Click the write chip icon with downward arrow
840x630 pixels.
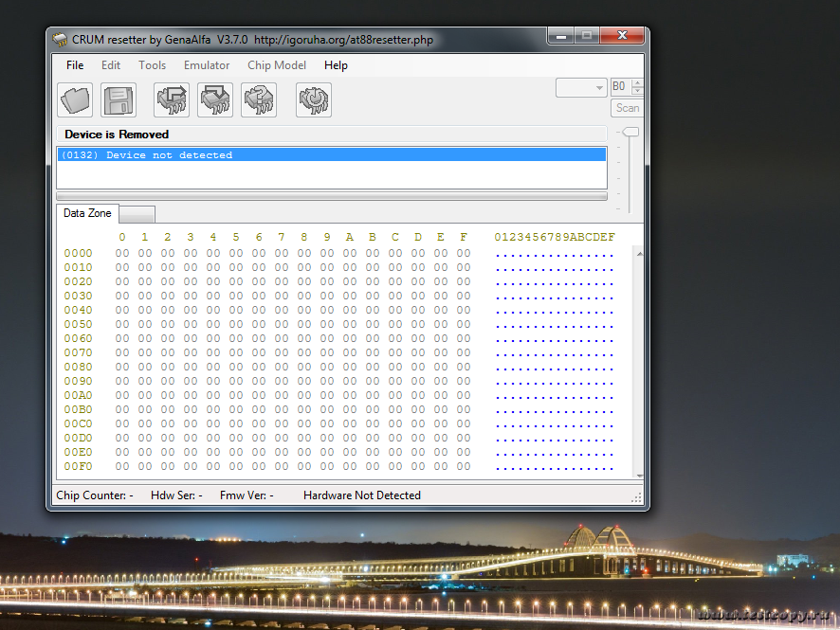pyautogui.click(x=215, y=100)
